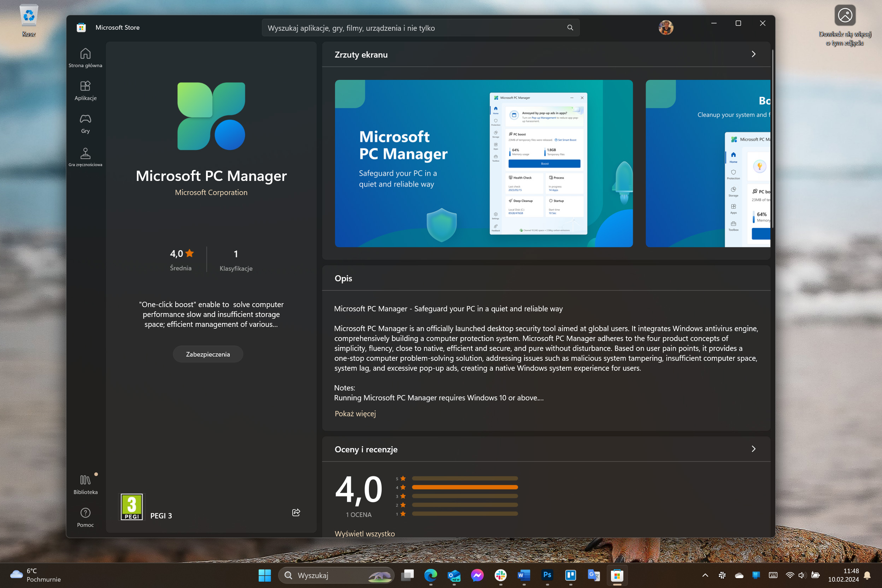Viewport: 882px width, 588px height.
Task: Click the 1-star rating bar
Action: pos(465,514)
